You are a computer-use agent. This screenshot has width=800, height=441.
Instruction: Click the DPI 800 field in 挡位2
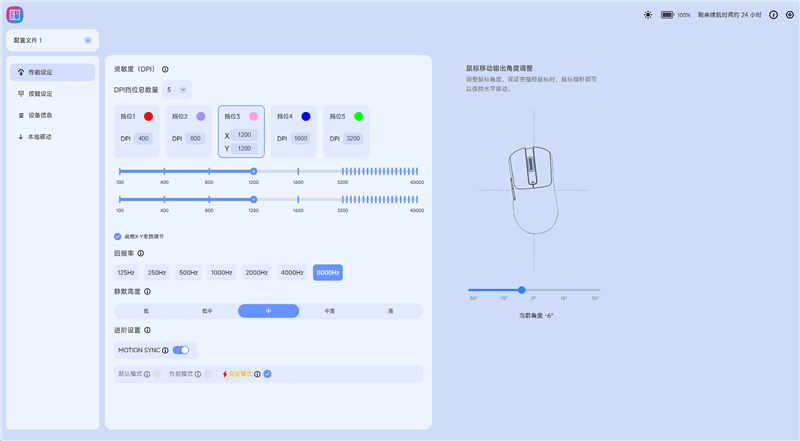(x=195, y=138)
